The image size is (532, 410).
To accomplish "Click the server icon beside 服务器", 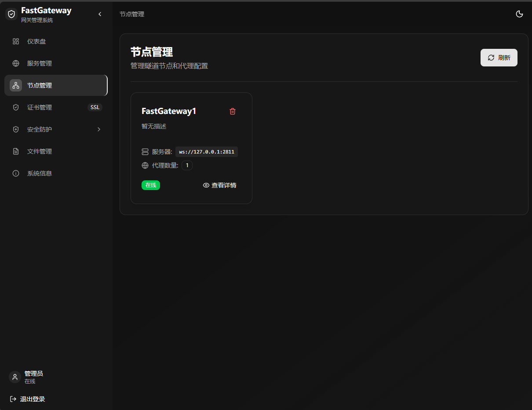I will point(145,152).
